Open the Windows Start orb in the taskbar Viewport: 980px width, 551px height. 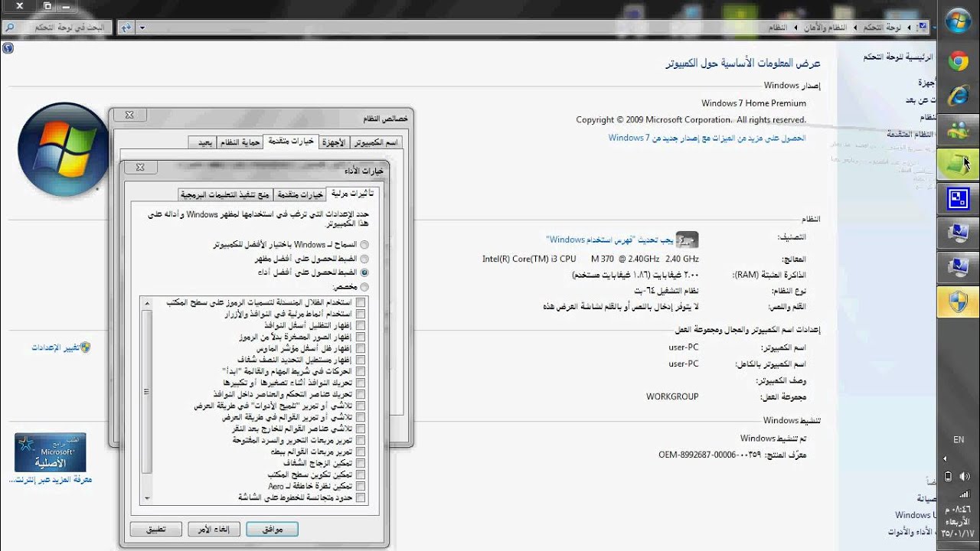958,21
